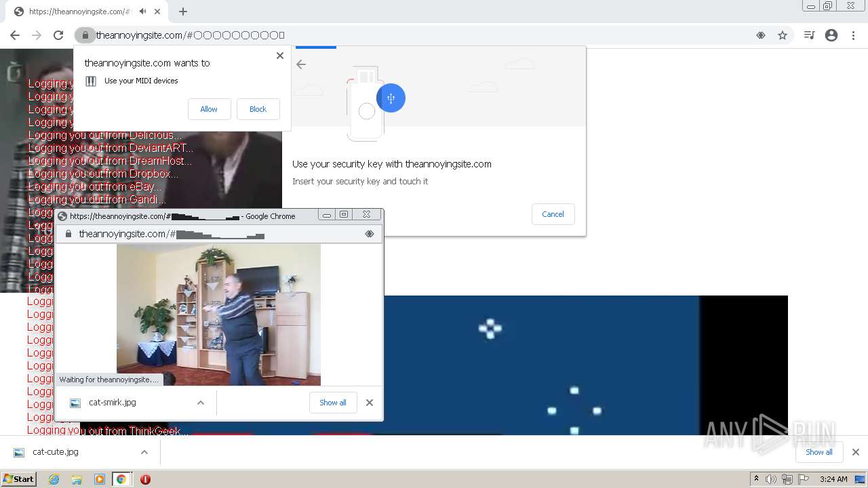Screen dimensions: 868x488
Task: Open the media control icon in the toolbar
Action: 809,35
